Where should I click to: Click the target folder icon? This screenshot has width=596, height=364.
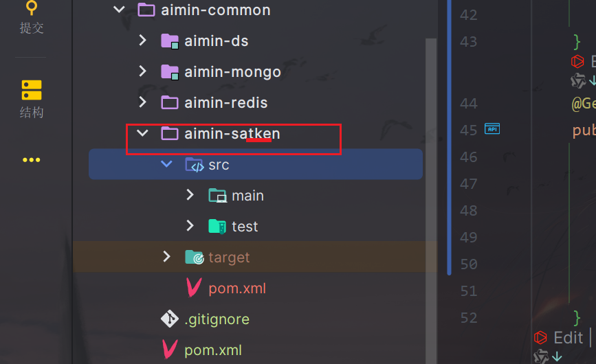(x=195, y=258)
